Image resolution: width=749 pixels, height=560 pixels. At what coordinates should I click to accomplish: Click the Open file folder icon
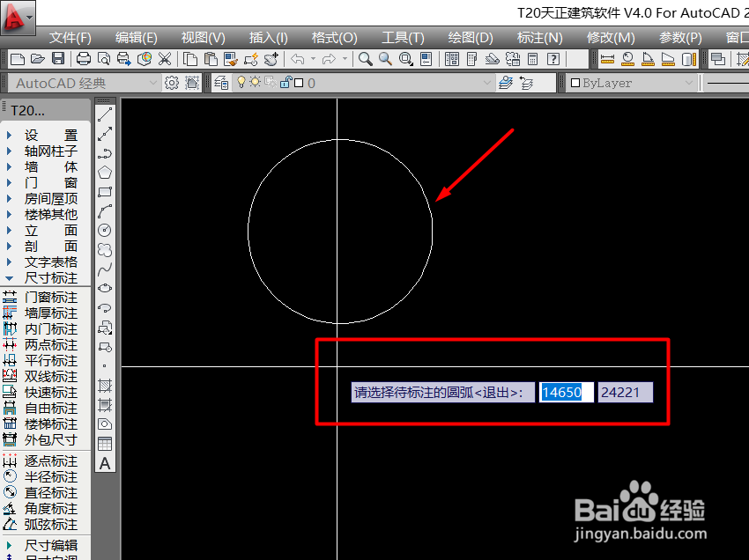point(38,59)
